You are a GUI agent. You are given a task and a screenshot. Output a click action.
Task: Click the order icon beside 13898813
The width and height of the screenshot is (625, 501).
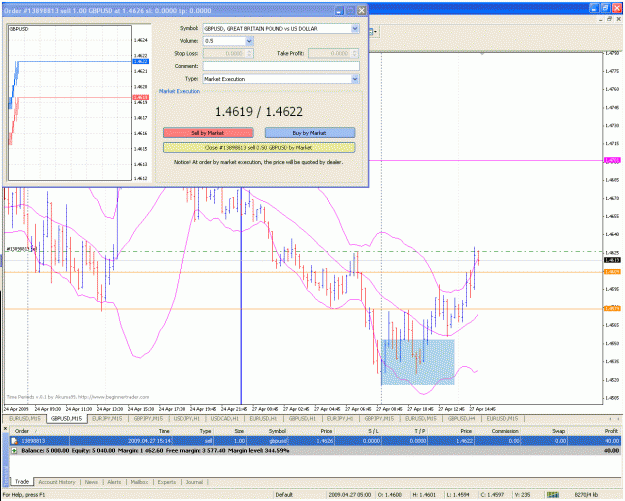tap(14, 441)
